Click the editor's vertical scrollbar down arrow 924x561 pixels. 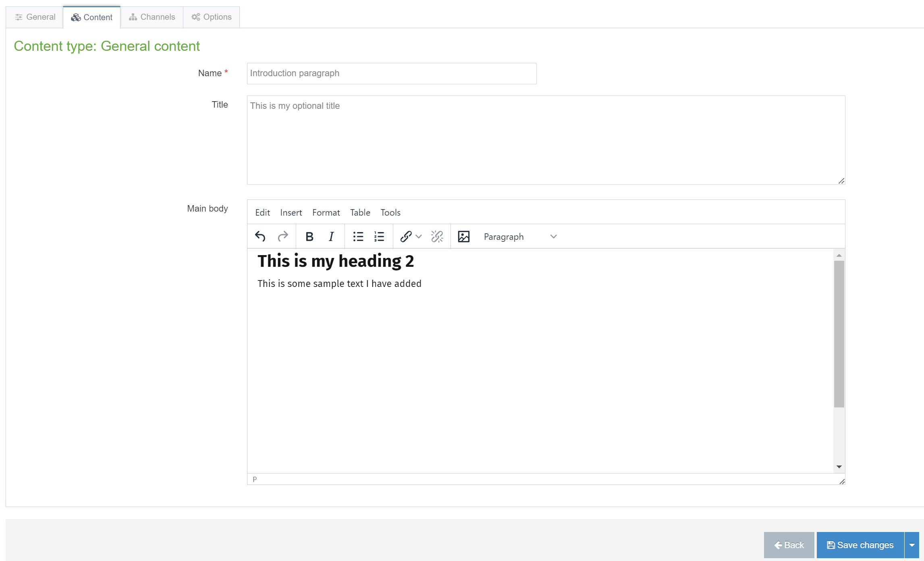839,467
